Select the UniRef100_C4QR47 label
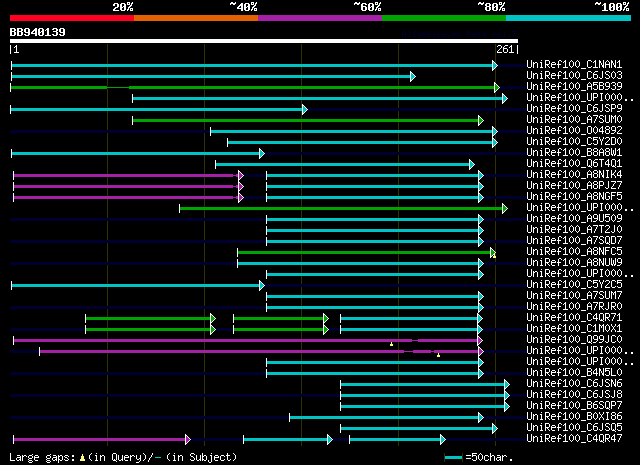The image size is (640, 465). pyautogui.click(x=574, y=439)
